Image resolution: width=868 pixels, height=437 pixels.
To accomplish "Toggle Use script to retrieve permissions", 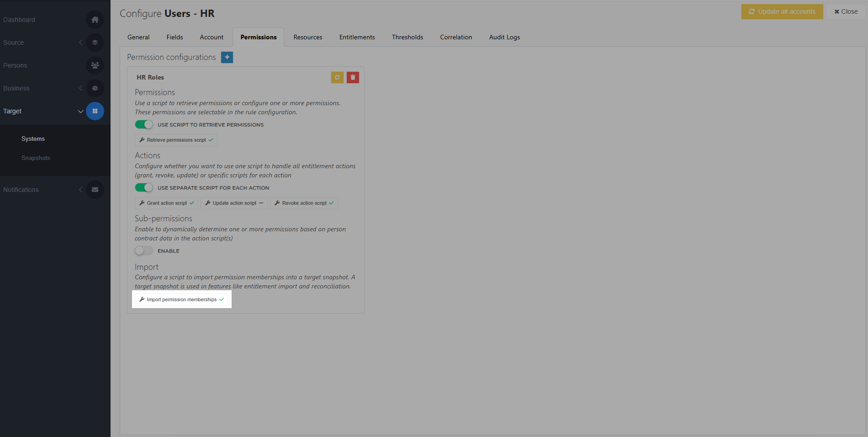I will tap(144, 124).
